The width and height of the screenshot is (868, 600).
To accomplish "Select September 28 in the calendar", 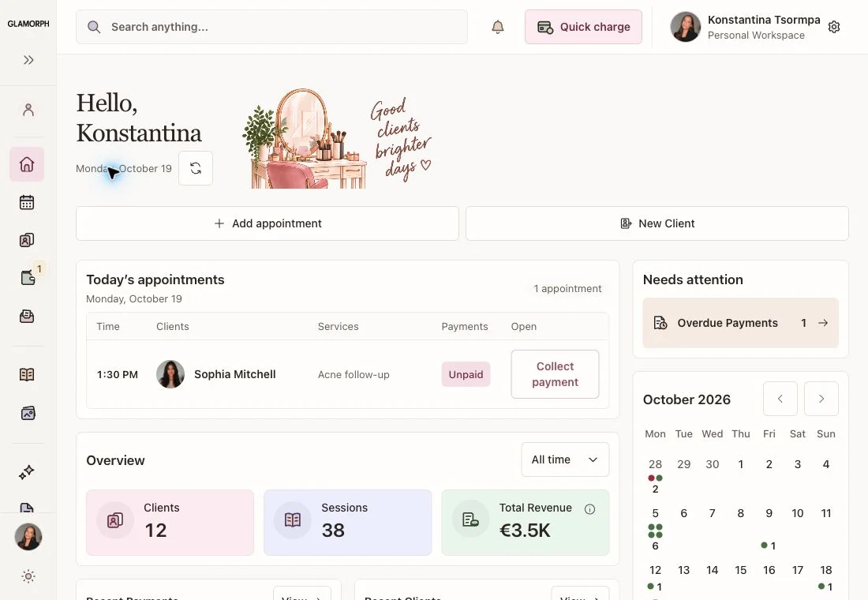I will 656,464.
